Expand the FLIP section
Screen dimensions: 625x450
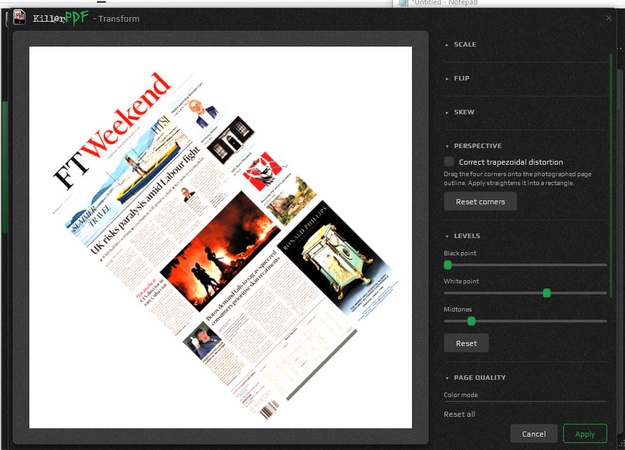[457, 78]
